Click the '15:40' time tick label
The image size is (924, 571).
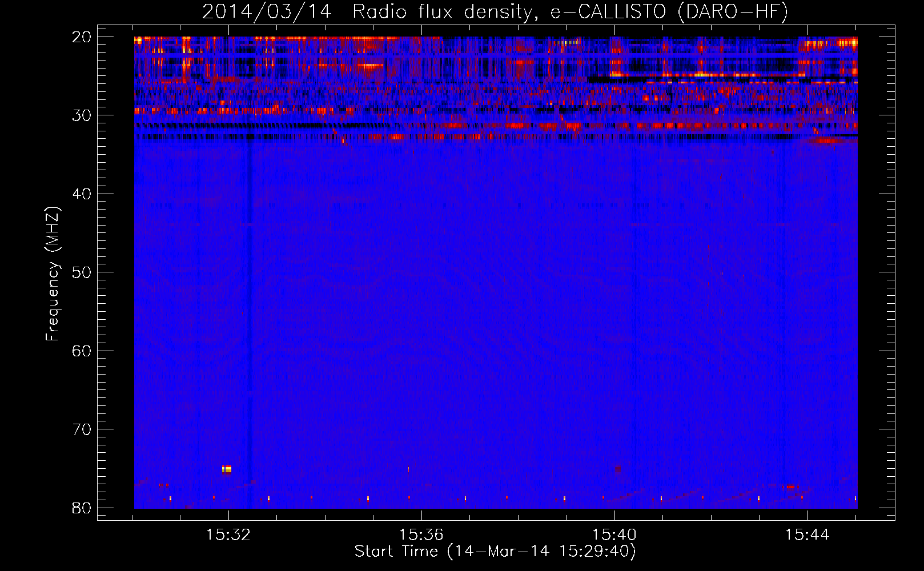[614, 535]
